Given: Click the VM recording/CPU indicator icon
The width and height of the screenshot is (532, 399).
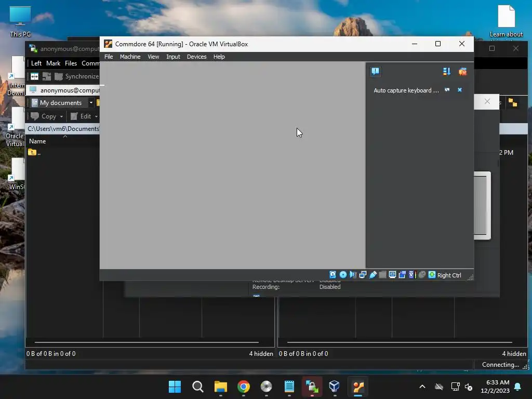Looking at the screenshot, I should point(412,275).
